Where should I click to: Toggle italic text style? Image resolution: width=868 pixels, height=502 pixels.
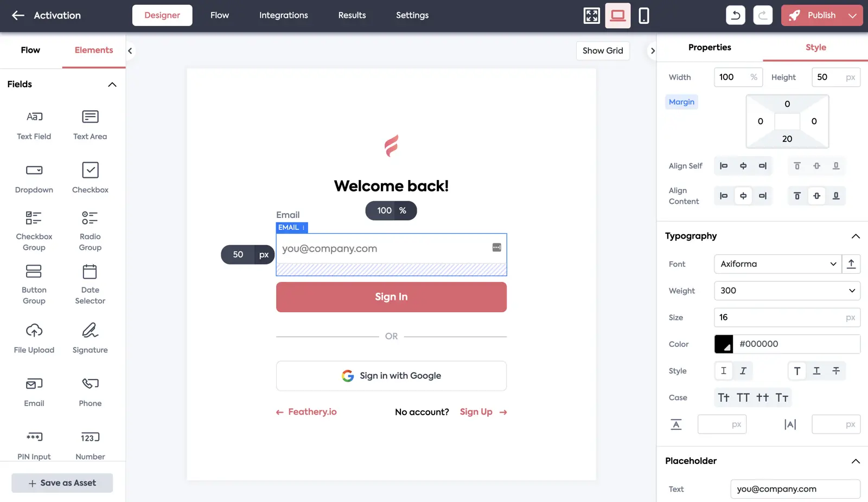point(743,371)
